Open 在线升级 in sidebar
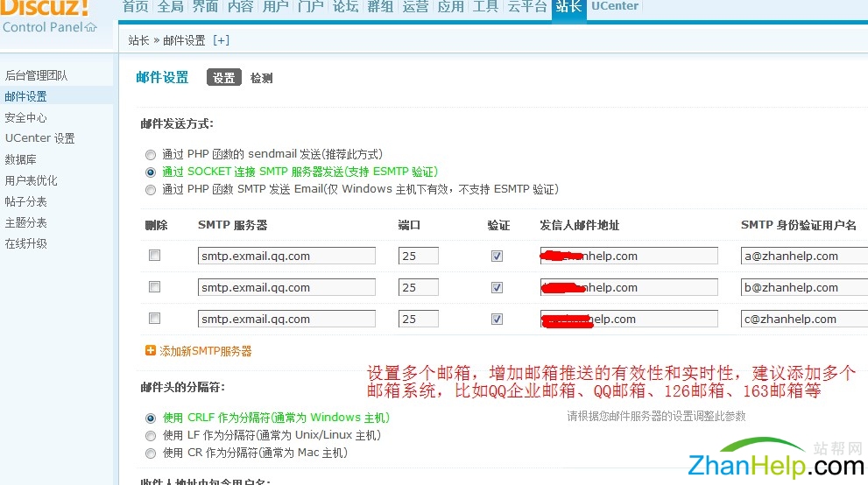The image size is (868, 485). [x=25, y=243]
